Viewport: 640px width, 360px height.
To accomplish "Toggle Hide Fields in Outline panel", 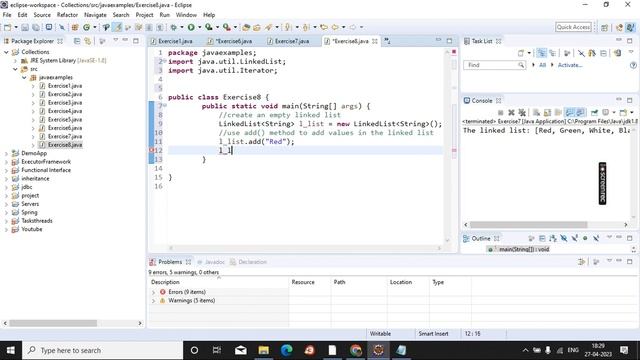I will (564, 238).
